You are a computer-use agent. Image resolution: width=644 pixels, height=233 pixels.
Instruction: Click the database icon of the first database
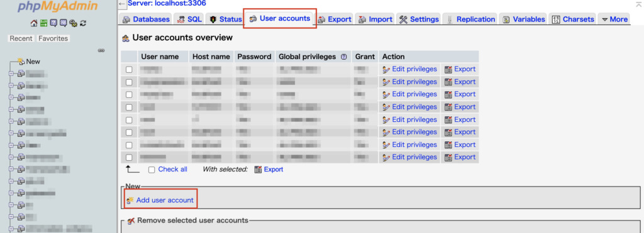click(21, 74)
